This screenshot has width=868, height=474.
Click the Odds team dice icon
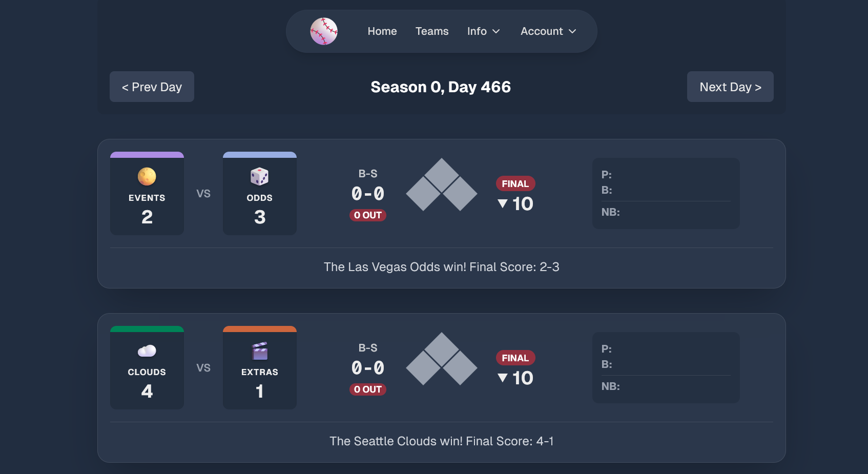[x=260, y=176]
